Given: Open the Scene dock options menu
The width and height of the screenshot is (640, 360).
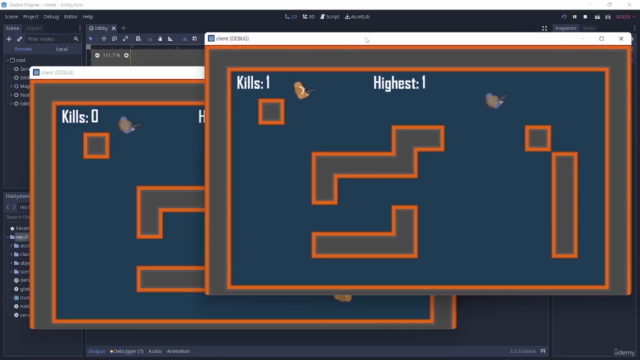Looking at the screenshot, I should pyautogui.click(x=80, y=28).
